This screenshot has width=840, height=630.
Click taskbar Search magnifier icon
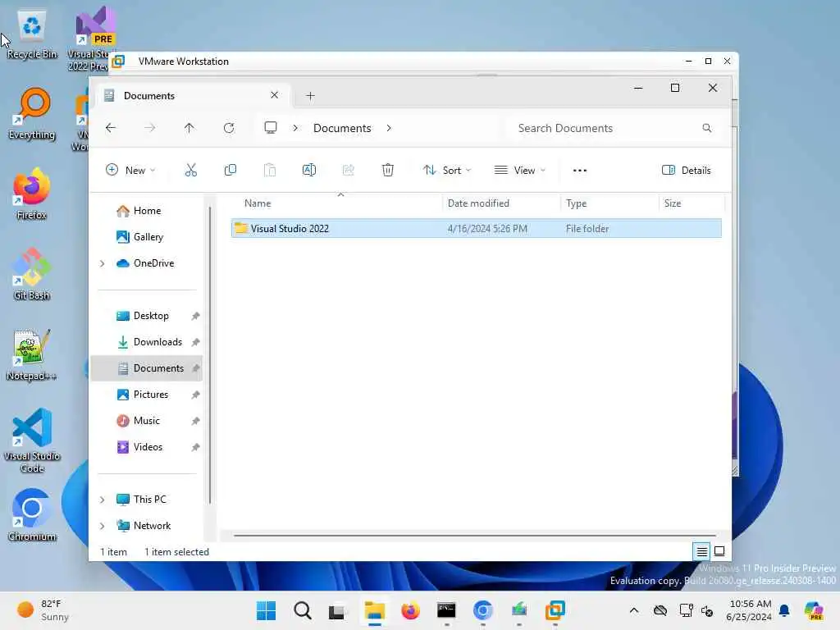tap(302, 610)
